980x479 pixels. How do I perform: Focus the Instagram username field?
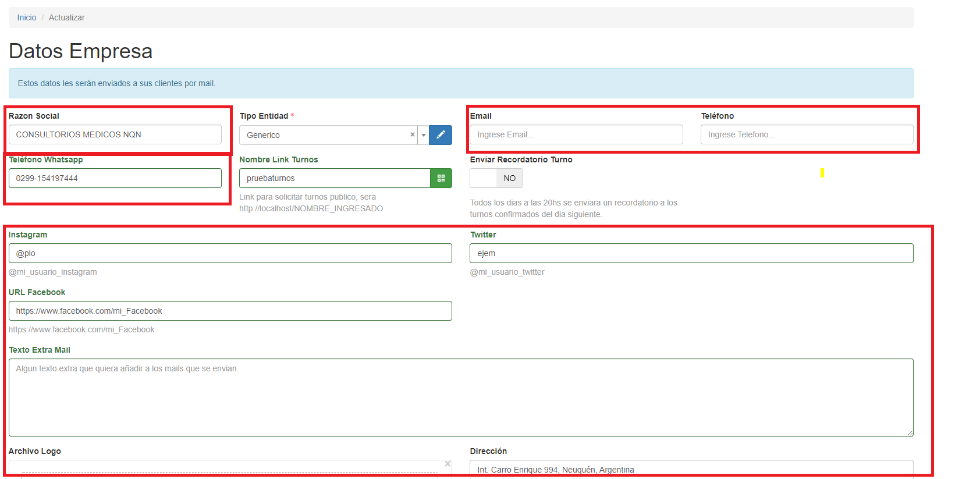coord(230,253)
